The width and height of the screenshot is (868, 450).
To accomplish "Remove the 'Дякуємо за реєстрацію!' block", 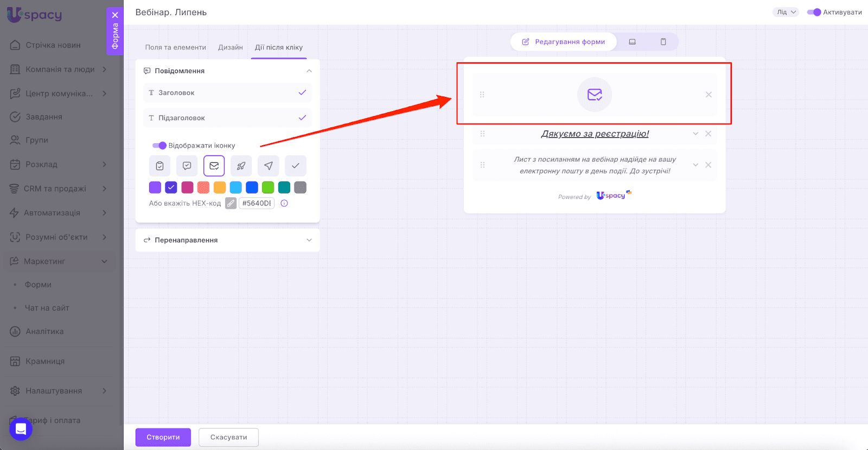I will (x=708, y=134).
